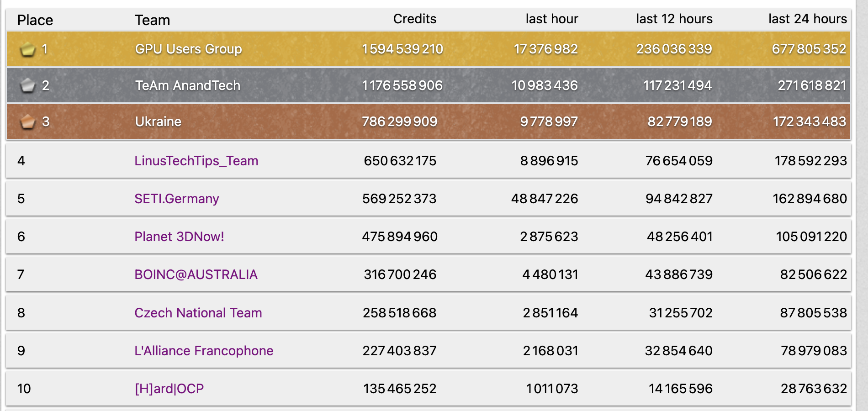Click the [H]ard|OCP team link
The width and height of the screenshot is (868, 411).
169,389
